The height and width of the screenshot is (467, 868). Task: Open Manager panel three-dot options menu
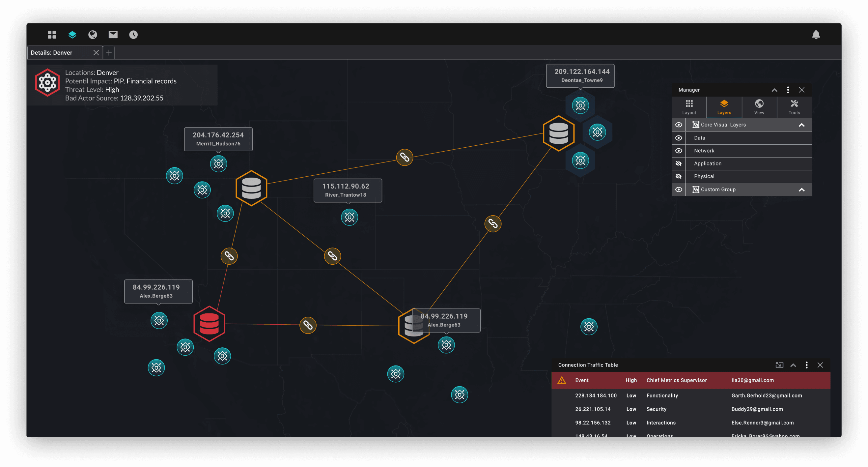click(x=788, y=90)
